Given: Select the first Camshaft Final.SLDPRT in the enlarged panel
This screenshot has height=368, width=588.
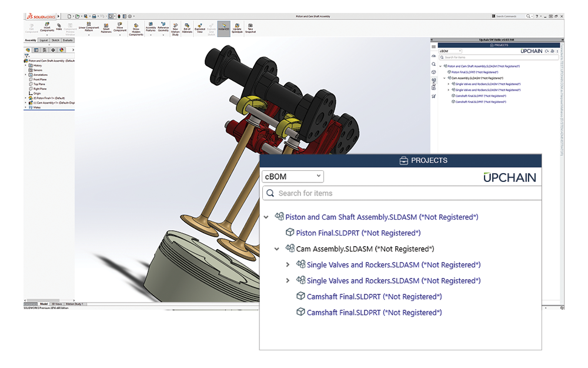Looking at the screenshot, I should coord(374,297).
